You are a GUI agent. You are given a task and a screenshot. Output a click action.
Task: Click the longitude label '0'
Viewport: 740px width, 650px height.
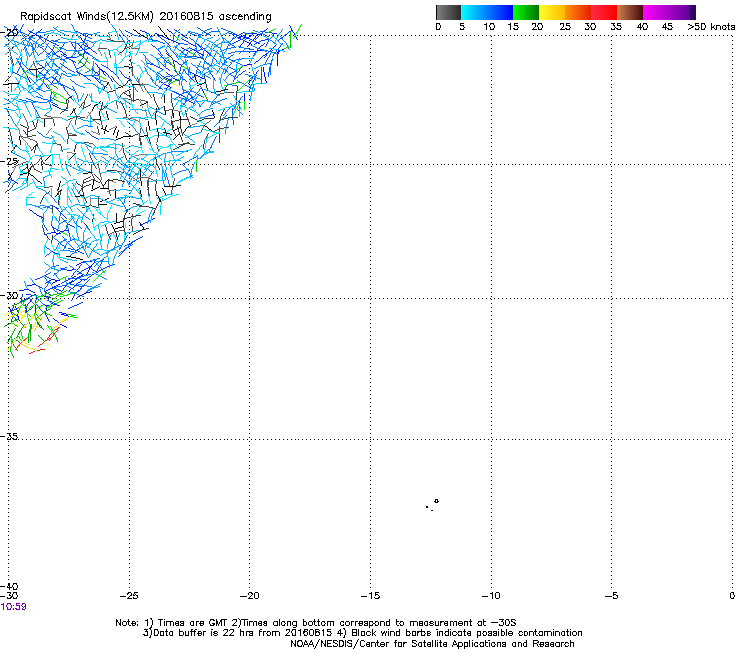(732, 596)
